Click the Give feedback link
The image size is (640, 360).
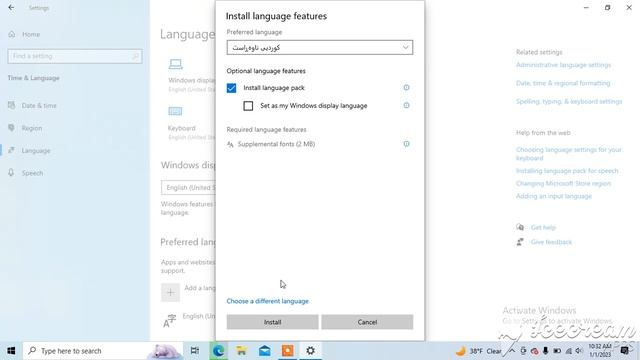click(551, 242)
